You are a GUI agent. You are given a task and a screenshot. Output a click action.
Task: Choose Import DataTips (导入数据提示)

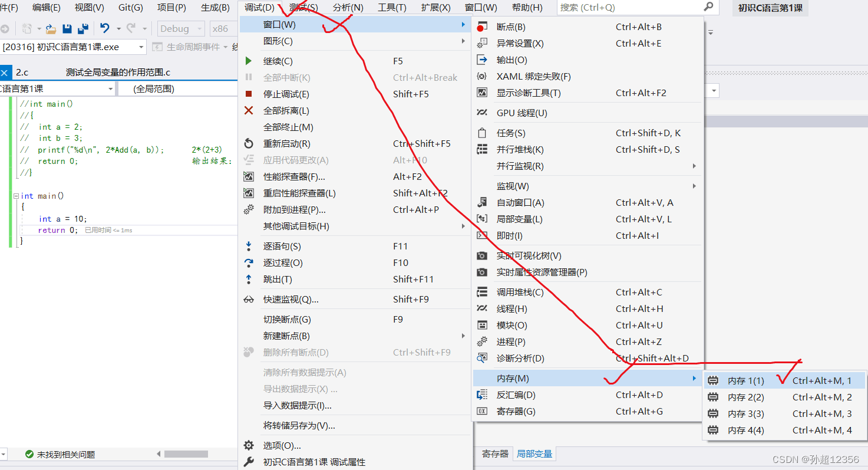tap(355, 405)
